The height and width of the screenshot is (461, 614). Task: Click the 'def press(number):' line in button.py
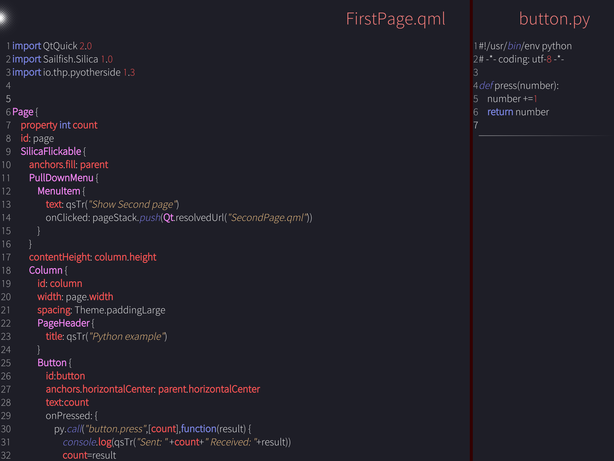tap(519, 86)
